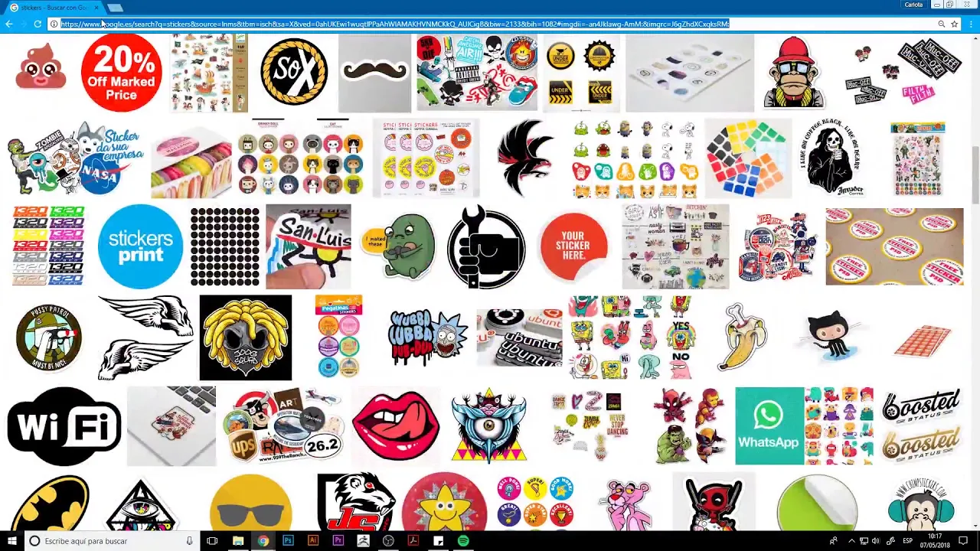Open the Rubik's cube sticker image
The width and height of the screenshot is (980, 551).
747,158
